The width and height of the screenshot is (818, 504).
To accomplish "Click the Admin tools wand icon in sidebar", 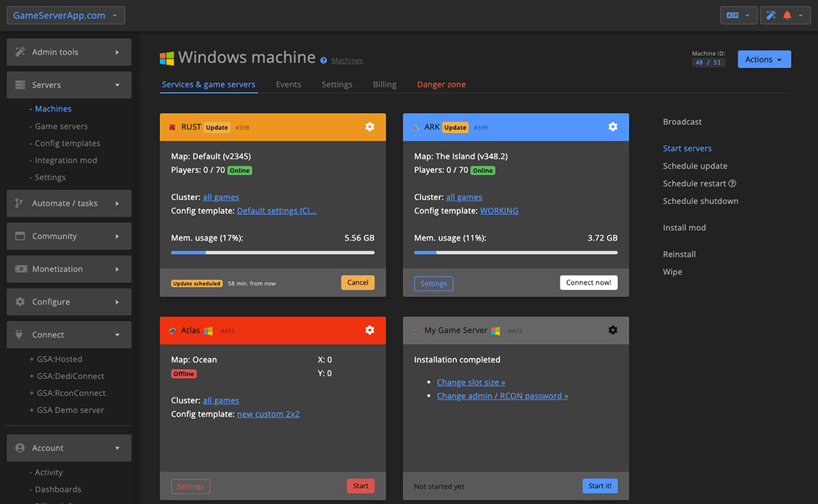I will (x=20, y=51).
